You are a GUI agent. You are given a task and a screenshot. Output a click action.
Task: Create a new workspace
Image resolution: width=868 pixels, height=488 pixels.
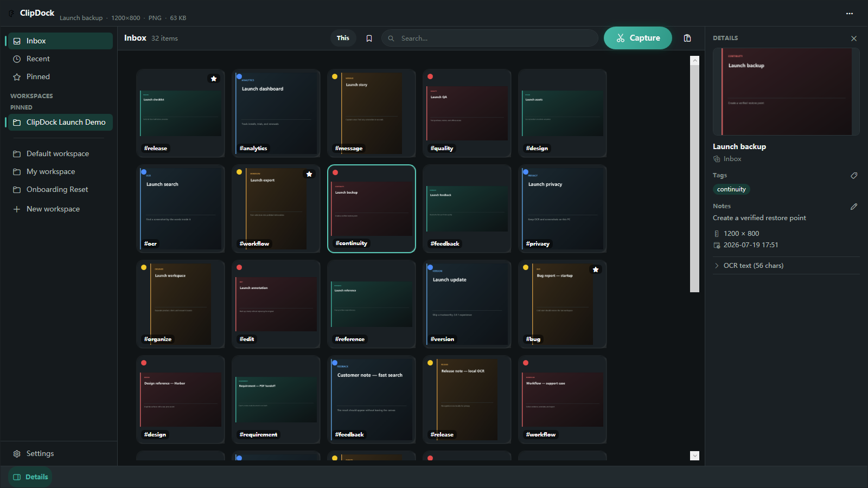pyautogui.click(x=60, y=209)
